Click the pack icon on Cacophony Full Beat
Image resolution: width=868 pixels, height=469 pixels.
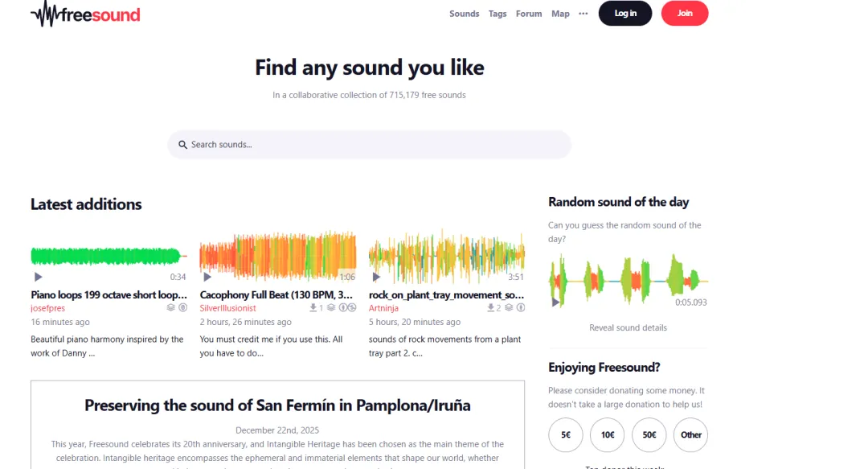coord(331,307)
